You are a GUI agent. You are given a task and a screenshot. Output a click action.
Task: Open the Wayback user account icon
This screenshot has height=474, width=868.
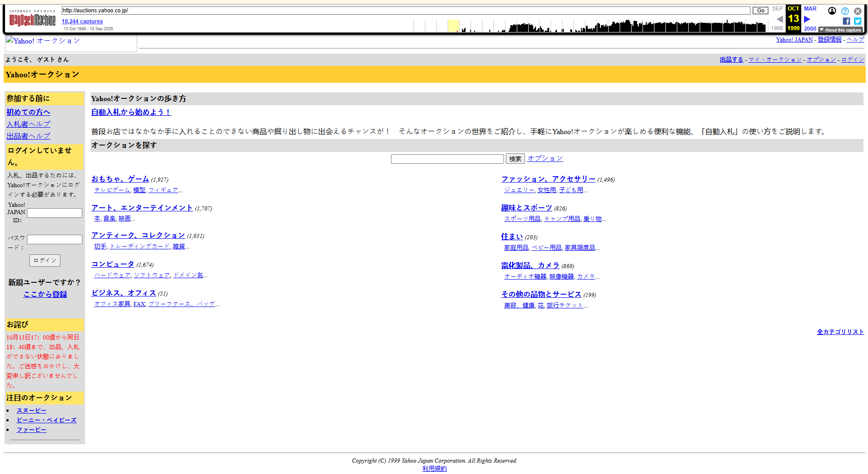point(832,11)
